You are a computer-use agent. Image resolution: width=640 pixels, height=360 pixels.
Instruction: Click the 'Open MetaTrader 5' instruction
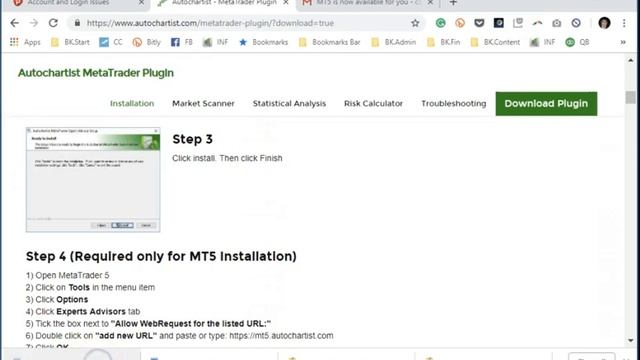(x=67, y=276)
